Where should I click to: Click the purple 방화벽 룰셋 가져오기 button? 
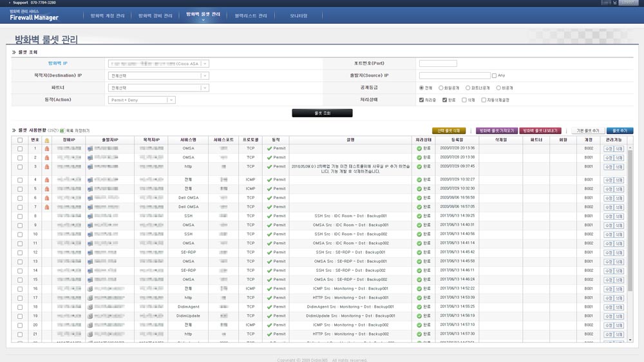pyautogui.click(x=497, y=131)
